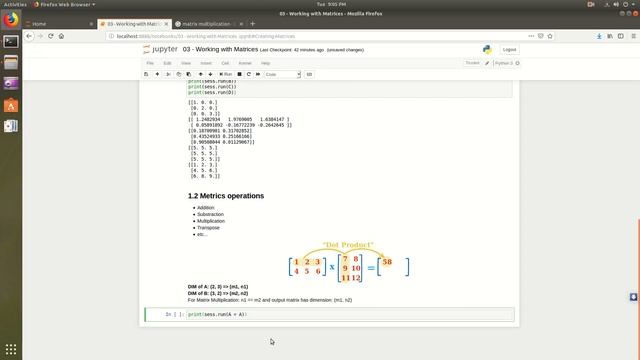
Task: Rename notebook by clicking its title
Action: point(220,49)
